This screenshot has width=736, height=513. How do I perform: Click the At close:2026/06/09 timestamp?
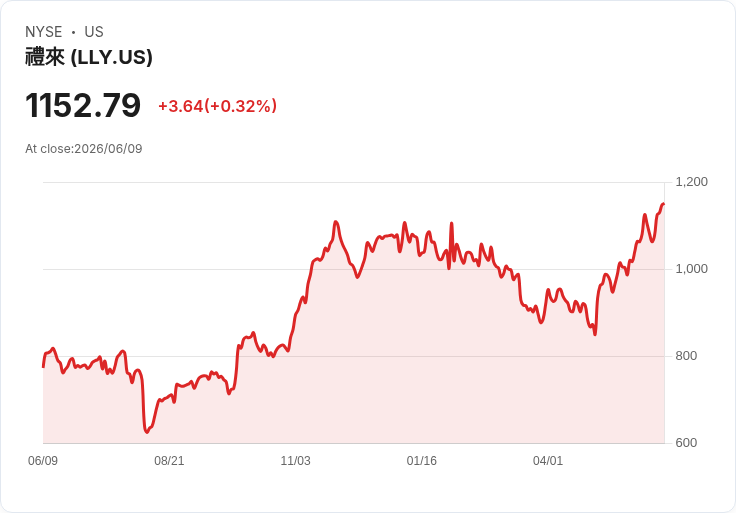click(84, 149)
